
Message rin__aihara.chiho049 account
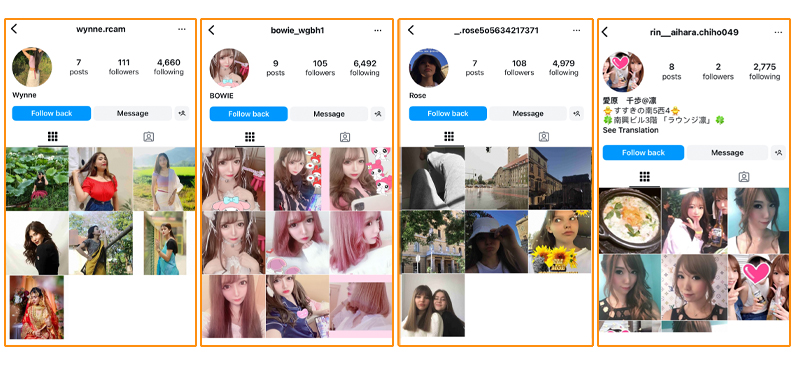pos(727,153)
